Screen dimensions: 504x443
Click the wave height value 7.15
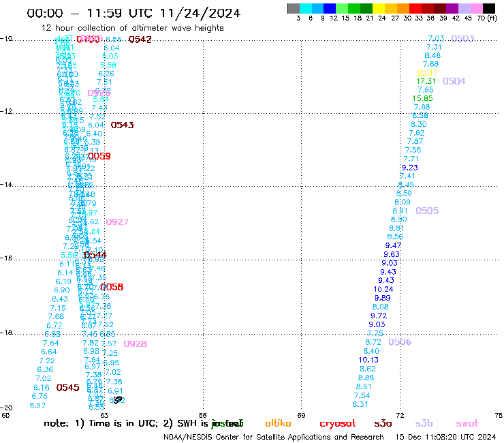click(58, 308)
